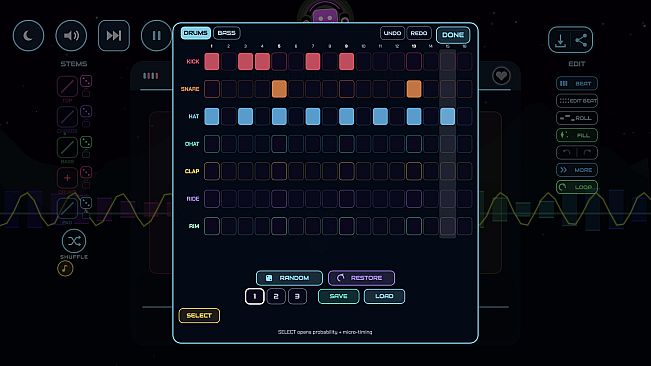This screenshot has width=651, height=366.
Task: Enable an open hat on step 9
Action: pos(346,144)
